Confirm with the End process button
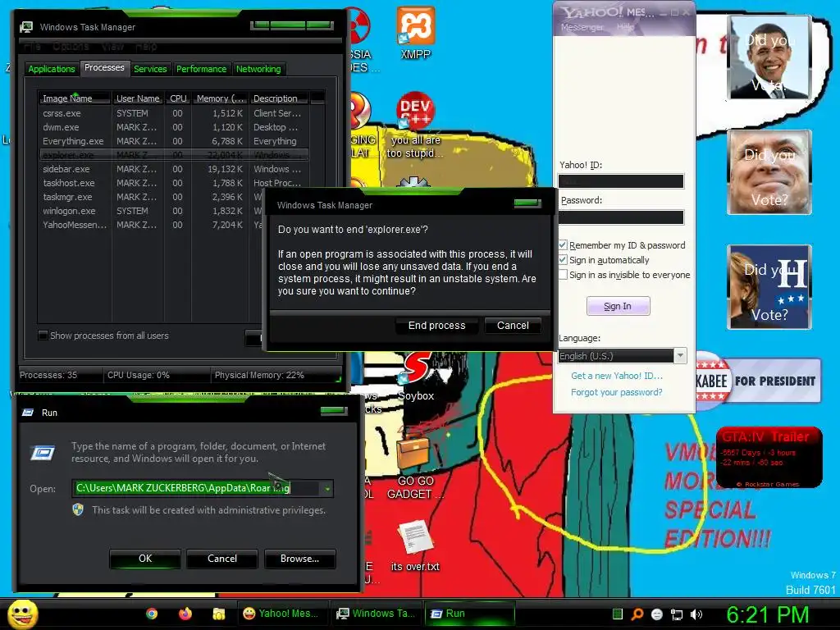 [436, 326]
